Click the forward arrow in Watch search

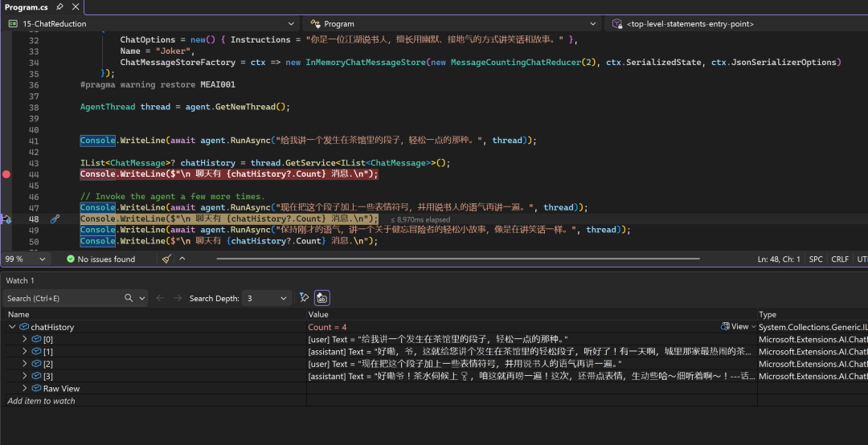click(177, 298)
